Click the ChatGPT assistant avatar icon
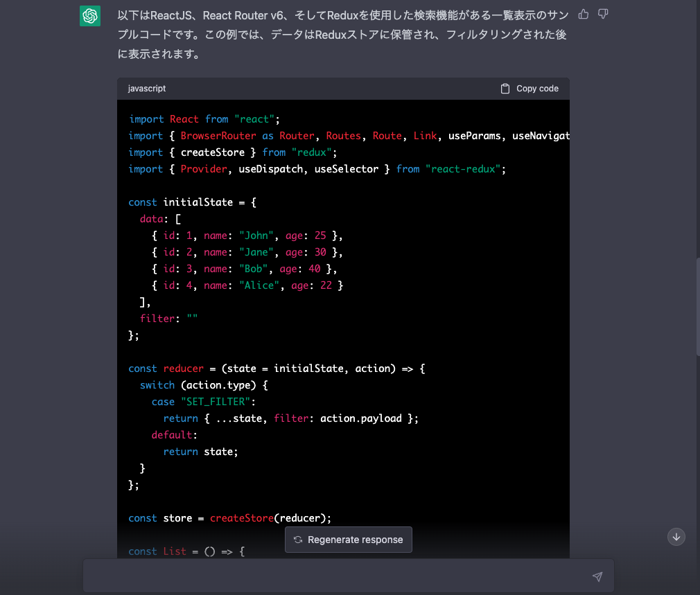The height and width of the screenshot is (595, 700). click(x=90, y=15)
